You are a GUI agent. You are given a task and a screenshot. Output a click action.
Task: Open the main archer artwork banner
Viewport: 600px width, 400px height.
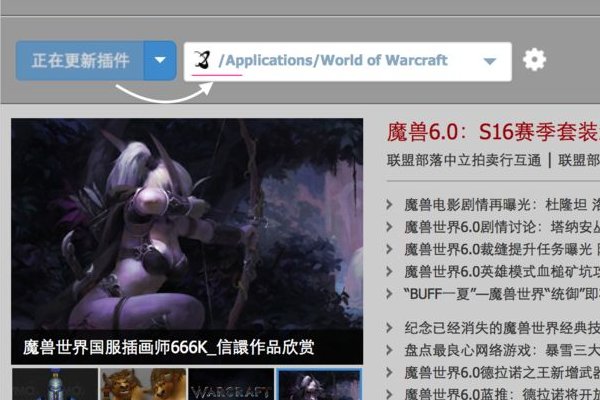coord(187,224)
